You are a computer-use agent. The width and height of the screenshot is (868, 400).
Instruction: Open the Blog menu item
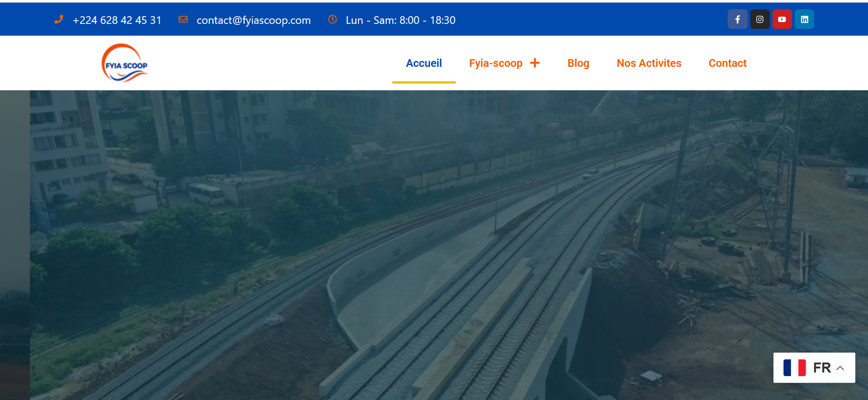pos(578,63)
